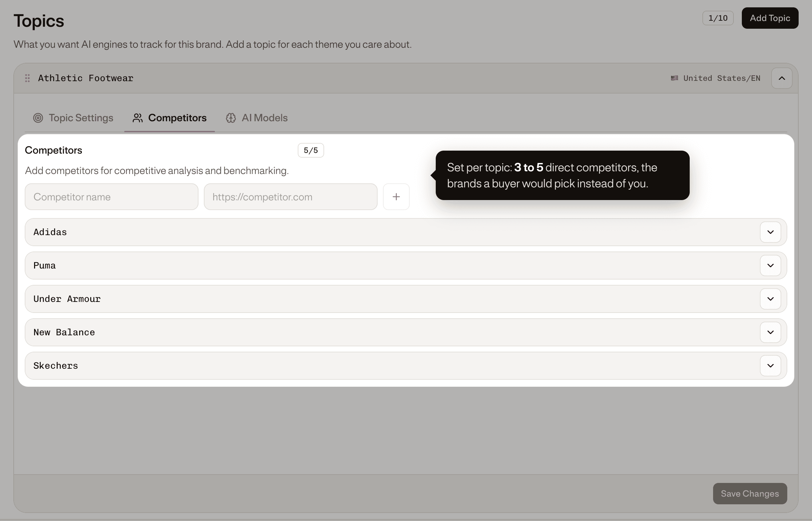This screenshot has height=521, width=812.
Task: Expand the Skechers competitor row
Action: (770, 366)
